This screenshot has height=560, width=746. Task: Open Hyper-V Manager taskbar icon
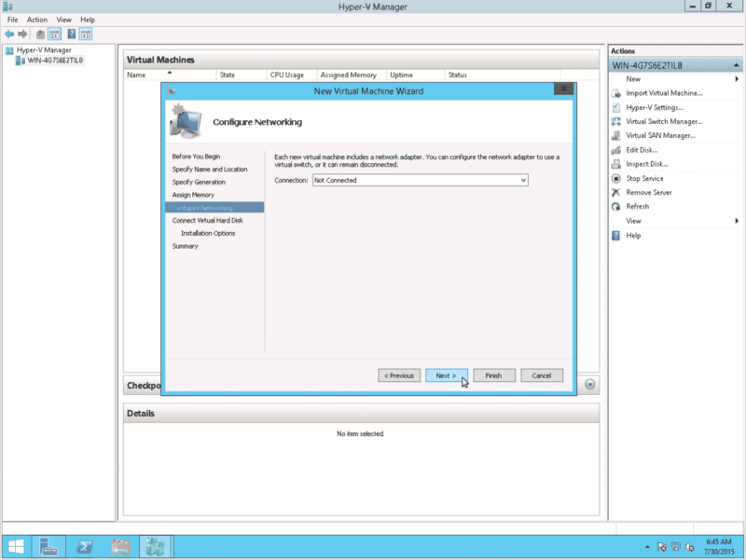155,546
